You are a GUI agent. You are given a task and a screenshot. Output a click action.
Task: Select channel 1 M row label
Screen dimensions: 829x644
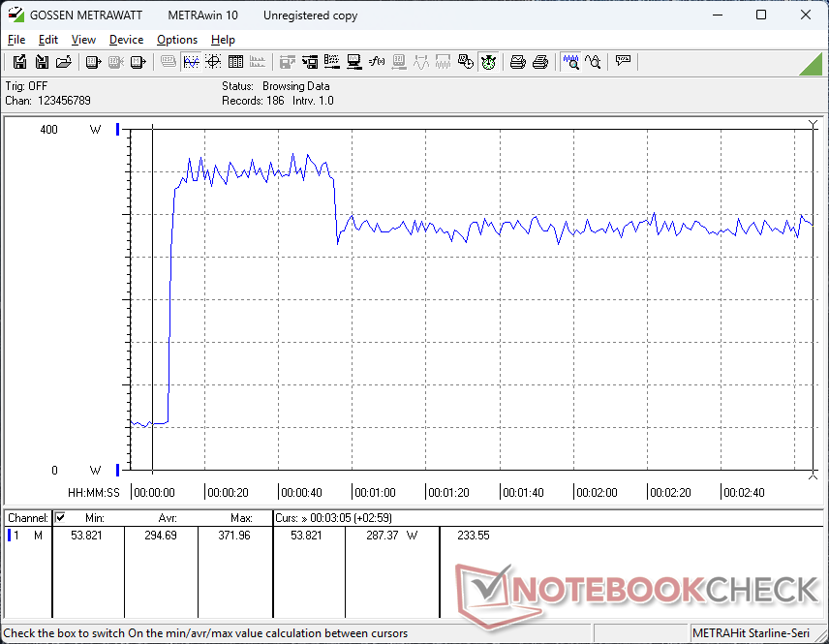pos(26,536)
